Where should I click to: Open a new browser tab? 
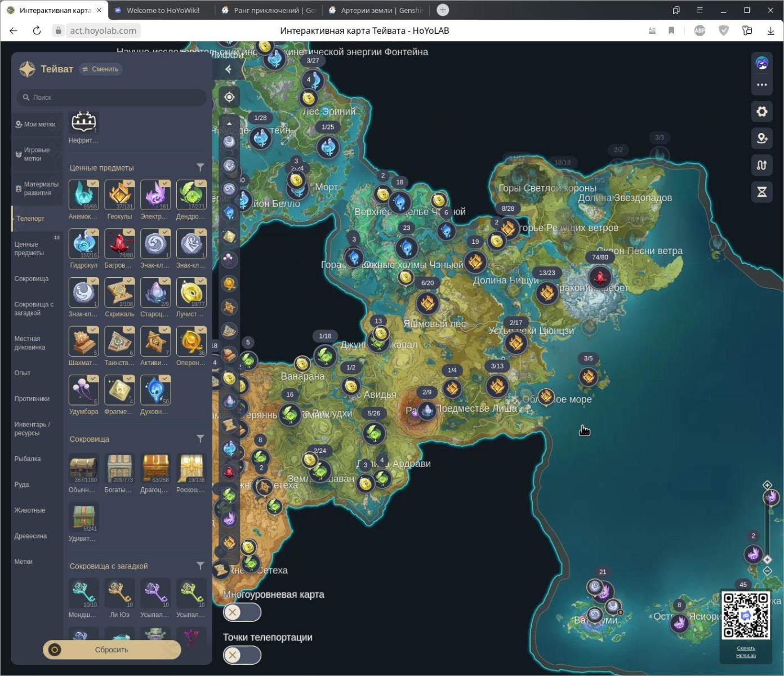pos(443,10)
